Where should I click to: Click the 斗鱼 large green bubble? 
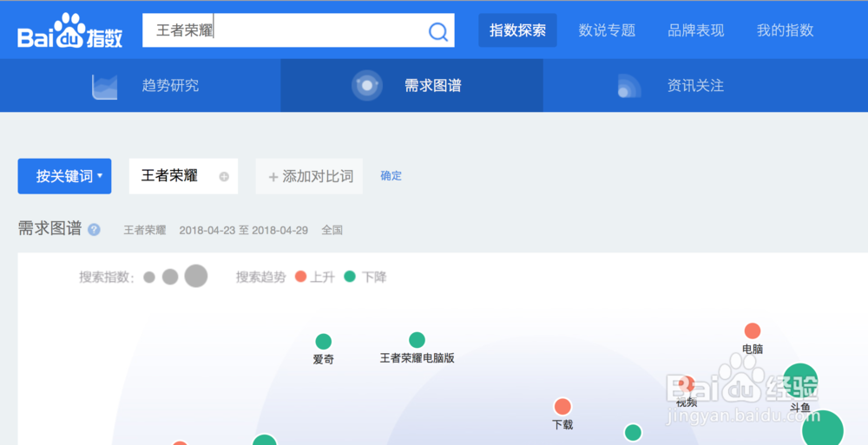pyautogui.click(x=800, y=381)
